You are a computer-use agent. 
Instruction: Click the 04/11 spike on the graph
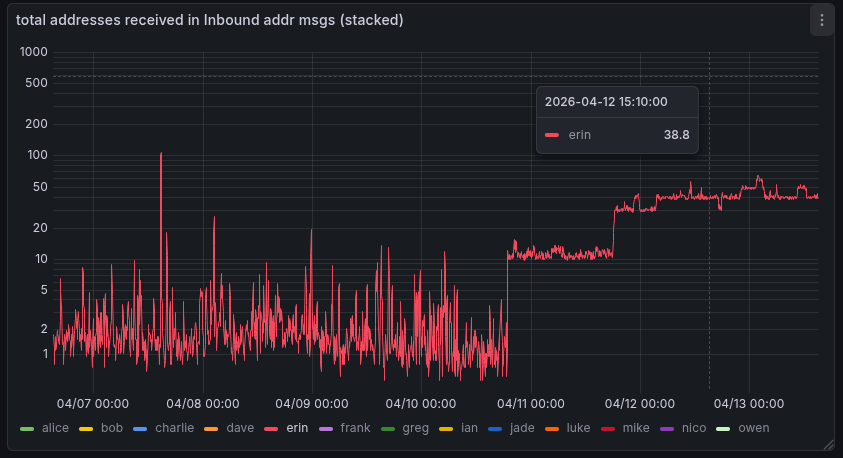[x=515, y=242]
